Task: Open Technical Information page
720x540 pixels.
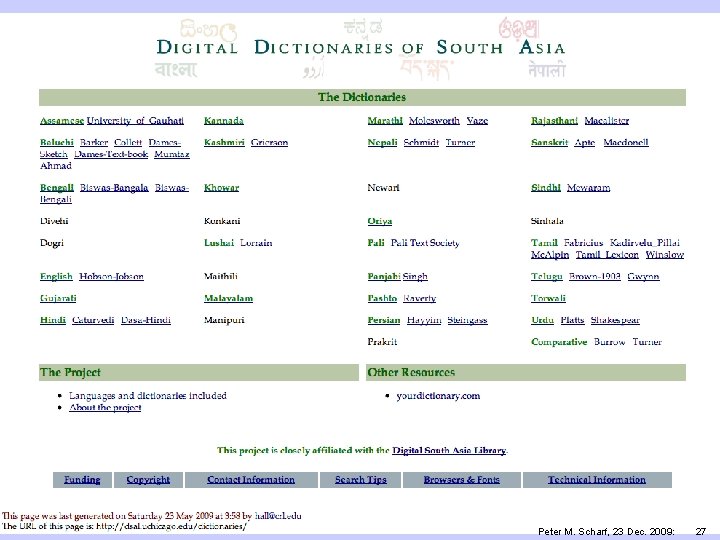Action: coord(597,480)
